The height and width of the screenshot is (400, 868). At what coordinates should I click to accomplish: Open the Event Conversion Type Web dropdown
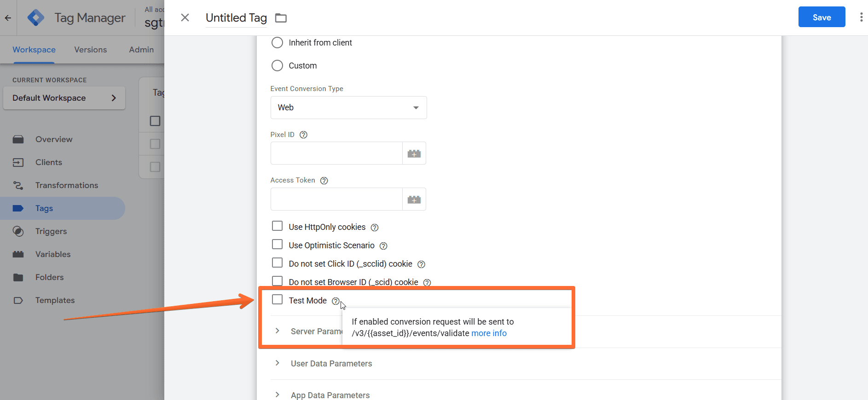point(348,108)
